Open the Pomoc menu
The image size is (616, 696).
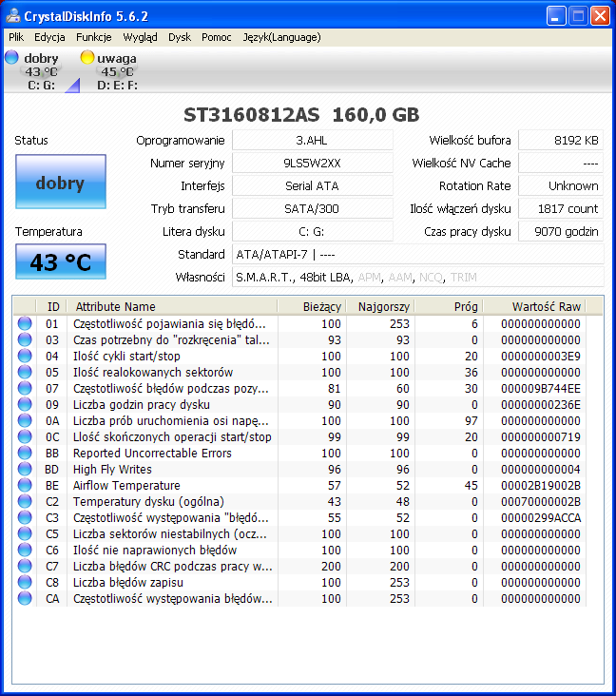[x=216, y=37]
